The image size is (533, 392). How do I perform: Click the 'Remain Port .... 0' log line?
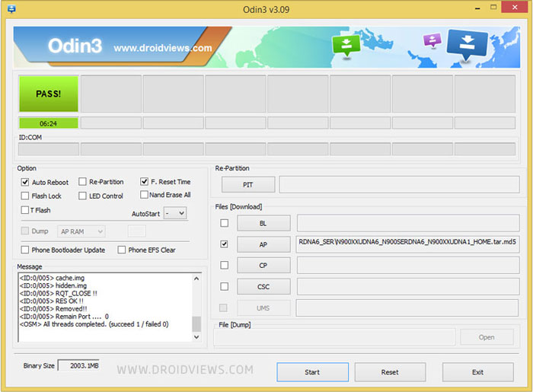64,316
